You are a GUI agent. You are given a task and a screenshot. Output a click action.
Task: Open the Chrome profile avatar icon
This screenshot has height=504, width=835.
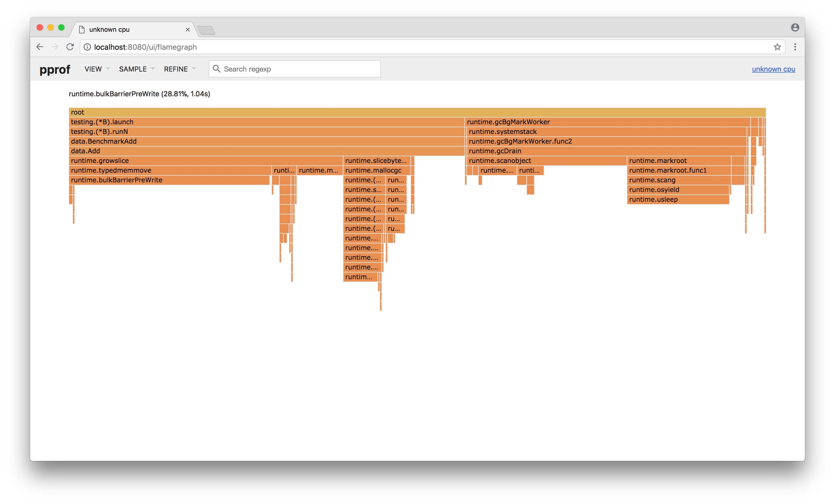click(795, 28)
